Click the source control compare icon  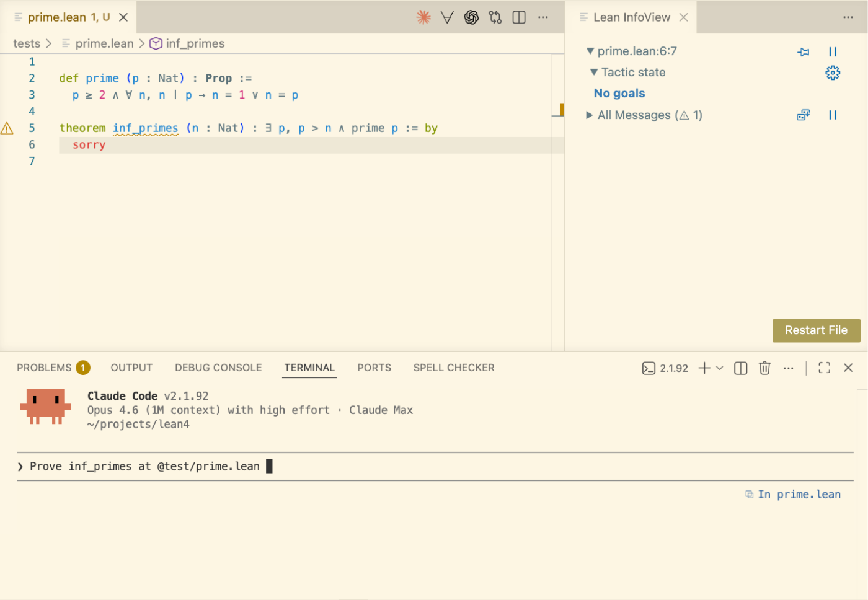click(x=495, y=17)
